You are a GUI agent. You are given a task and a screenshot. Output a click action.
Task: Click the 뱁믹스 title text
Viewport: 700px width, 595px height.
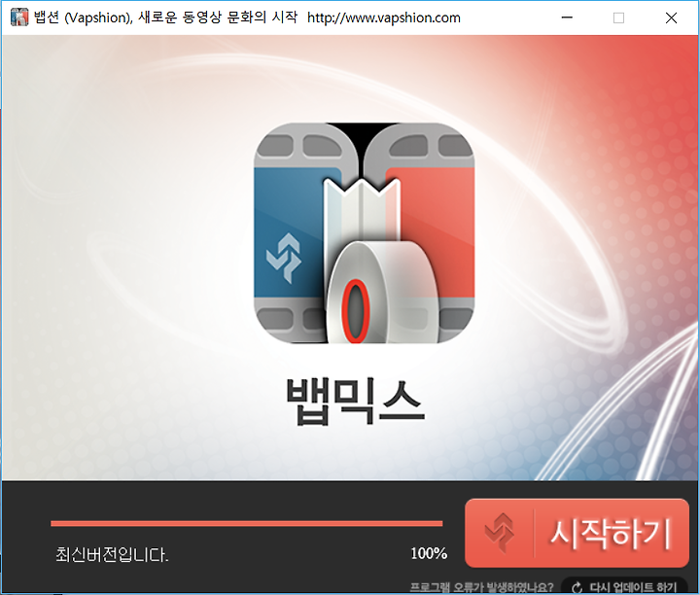(355, 401)
